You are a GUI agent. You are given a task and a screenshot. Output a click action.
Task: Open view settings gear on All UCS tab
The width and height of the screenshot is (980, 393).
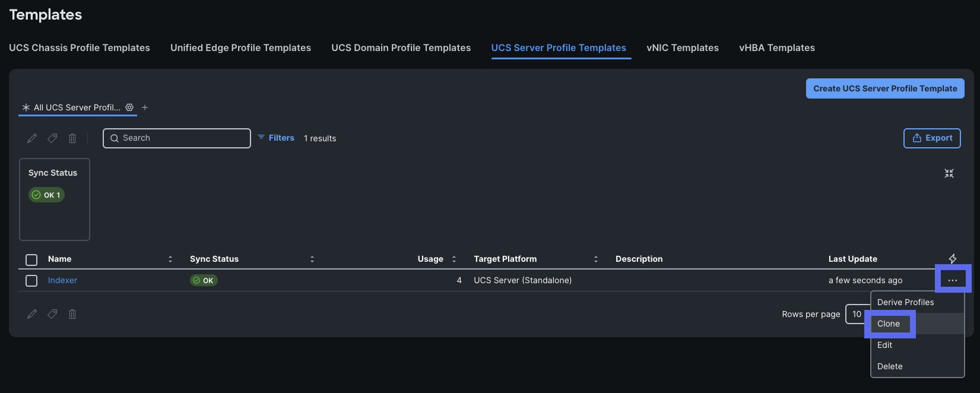point(129,107)
